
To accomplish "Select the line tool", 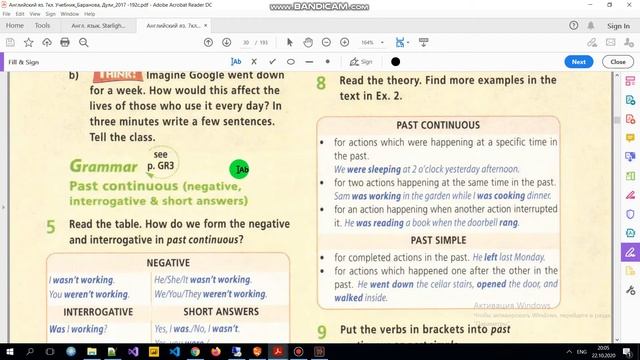I will [309, 62].
